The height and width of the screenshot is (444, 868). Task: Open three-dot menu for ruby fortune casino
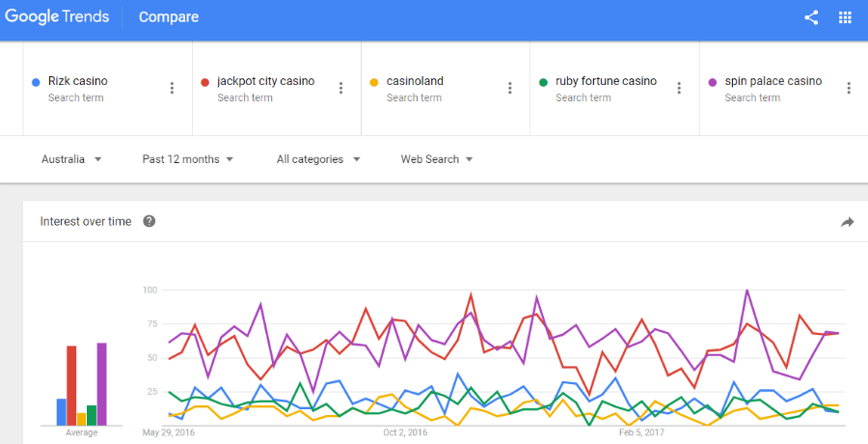679,88
